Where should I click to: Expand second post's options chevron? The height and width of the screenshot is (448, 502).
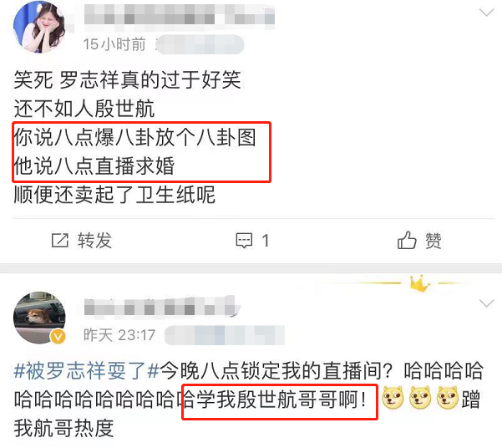[x=486, y=303]
